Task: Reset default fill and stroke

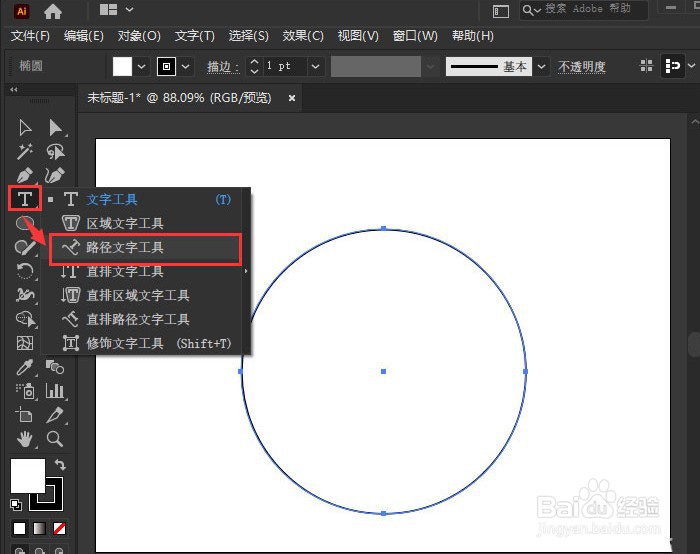Action: (x=16, y=504)
